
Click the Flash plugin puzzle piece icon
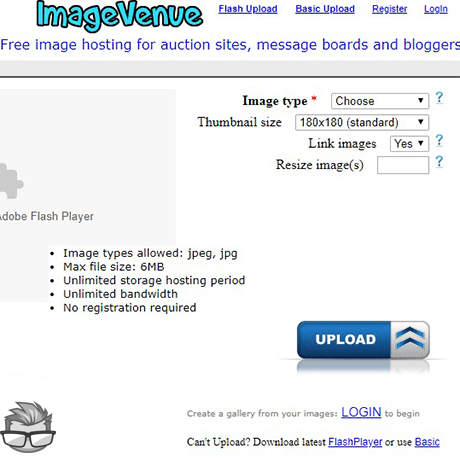click(11, 181)
